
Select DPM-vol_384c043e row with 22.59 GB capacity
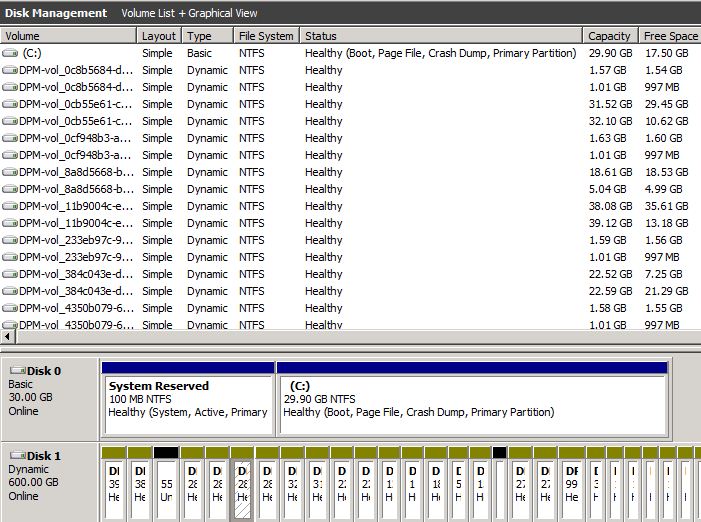click(x=350, y=291)
